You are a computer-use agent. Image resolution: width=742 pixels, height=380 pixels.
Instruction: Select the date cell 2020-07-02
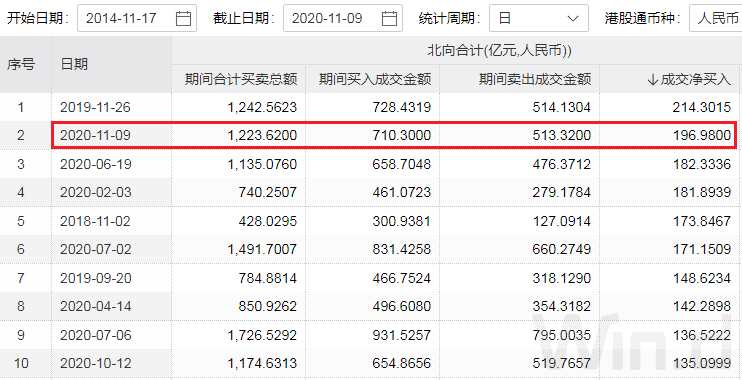pos(95,249)
